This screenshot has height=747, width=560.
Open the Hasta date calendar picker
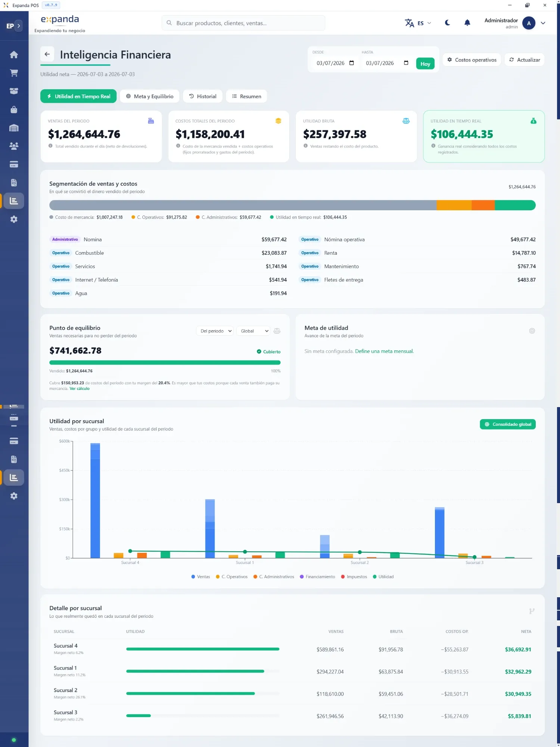tap(406, 63)
